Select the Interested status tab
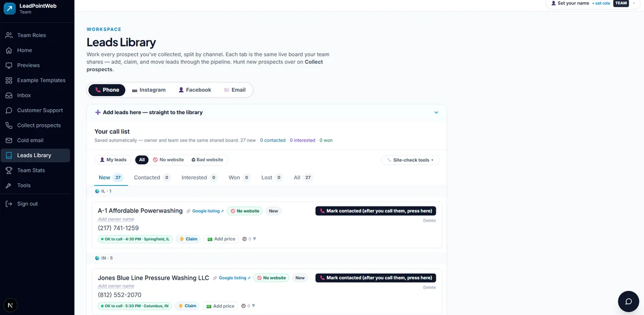644x315 pixels. click(x=199, y=177)
